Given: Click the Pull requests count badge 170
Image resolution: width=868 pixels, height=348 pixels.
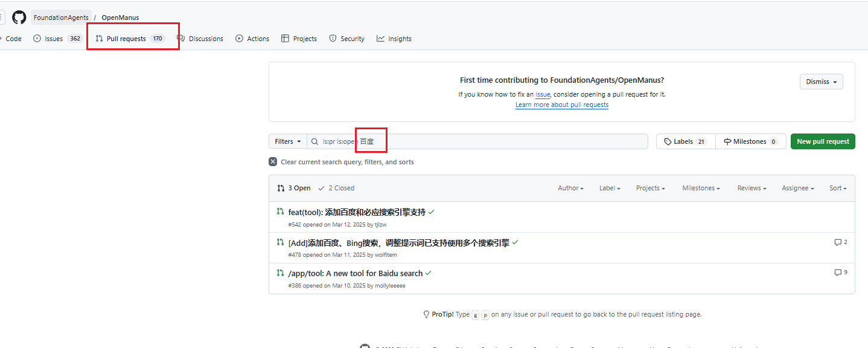Looking at the screenshot, I should coord(158,39).
